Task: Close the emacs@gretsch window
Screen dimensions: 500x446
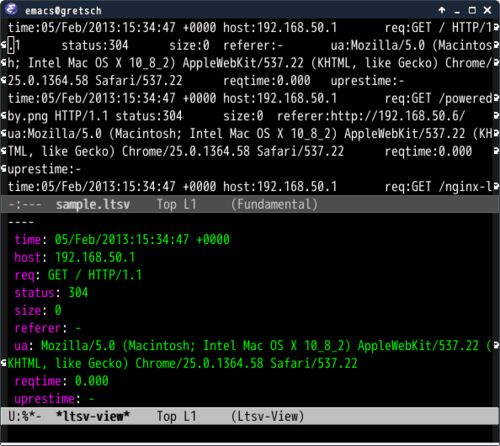Action: (x=487, y=10)
